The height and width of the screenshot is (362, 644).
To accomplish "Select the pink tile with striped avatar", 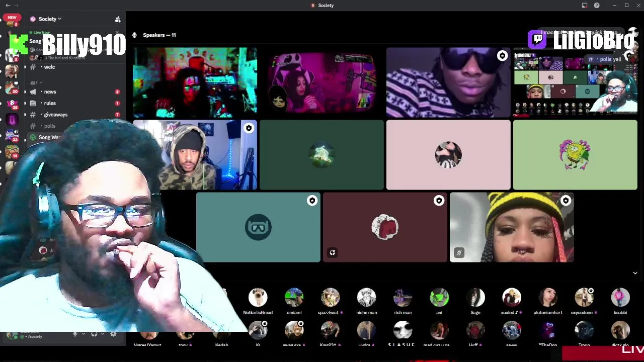I will (448, 155).
